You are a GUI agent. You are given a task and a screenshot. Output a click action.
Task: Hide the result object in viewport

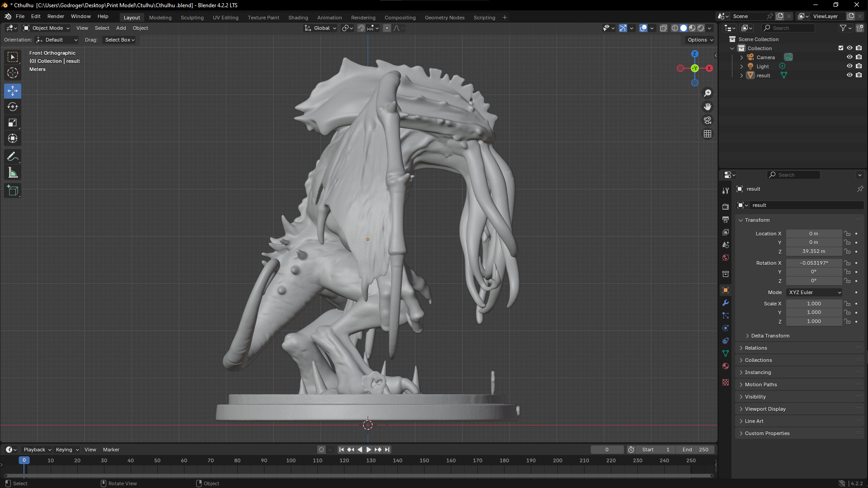tap(849, 75)
